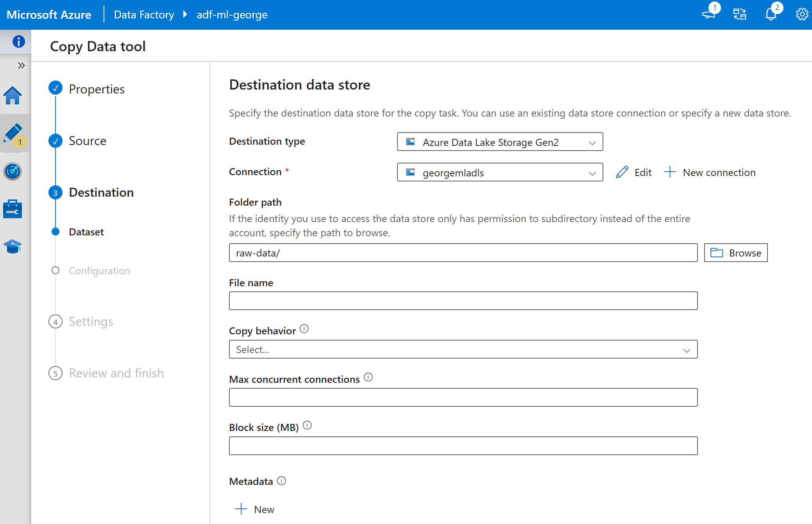Click the Block size info icon
This screenshot has width=812, height=524.
[308, 425]
